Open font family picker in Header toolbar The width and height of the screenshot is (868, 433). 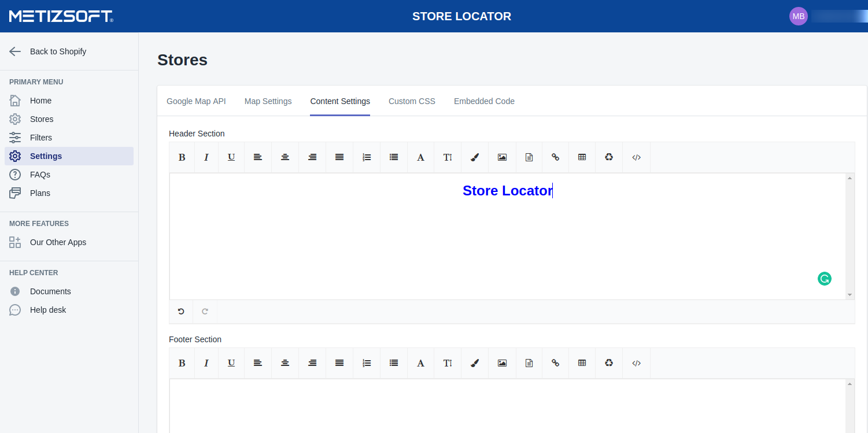tap(420, 157)
